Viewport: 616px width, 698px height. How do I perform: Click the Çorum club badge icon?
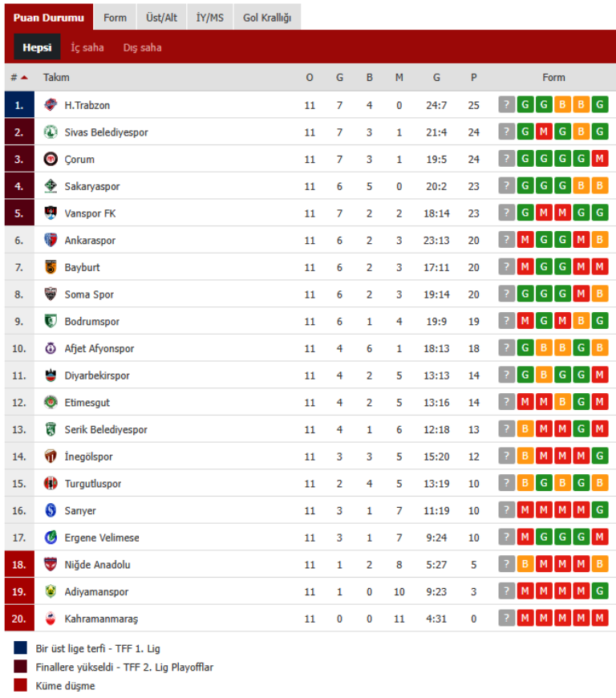click(x=51, y=159)
